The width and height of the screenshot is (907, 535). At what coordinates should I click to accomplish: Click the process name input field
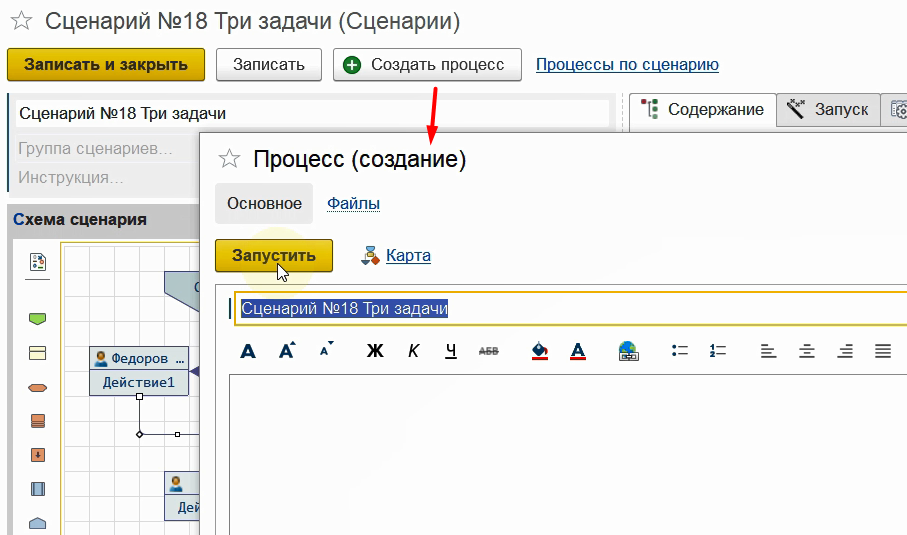click(x=570, y=309)
